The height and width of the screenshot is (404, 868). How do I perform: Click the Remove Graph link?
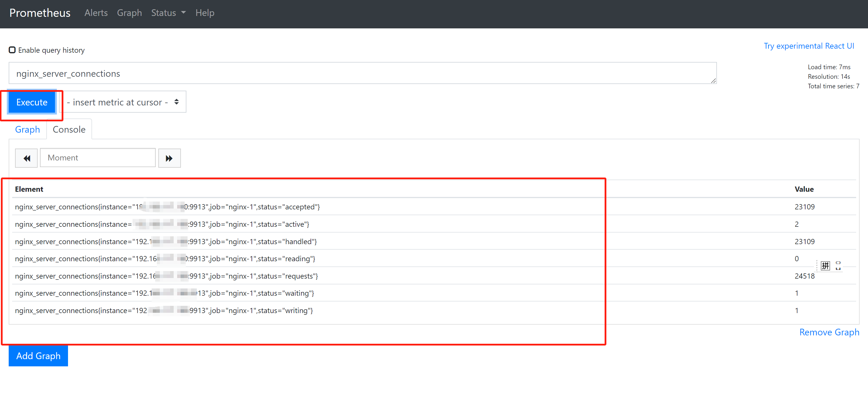point(829,332)
